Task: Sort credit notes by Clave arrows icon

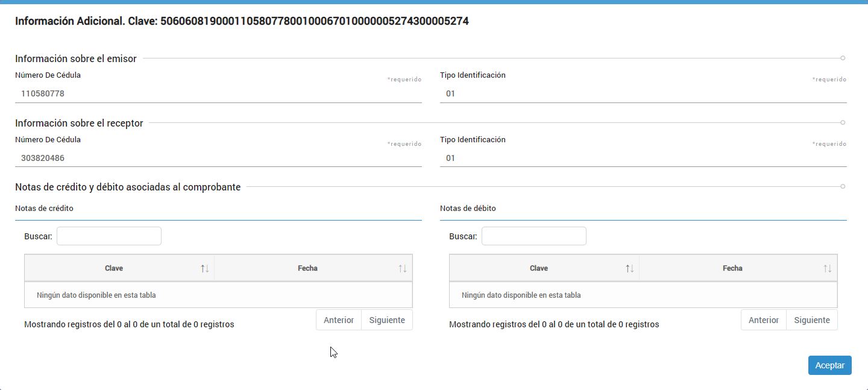Action: click(205, 268)
